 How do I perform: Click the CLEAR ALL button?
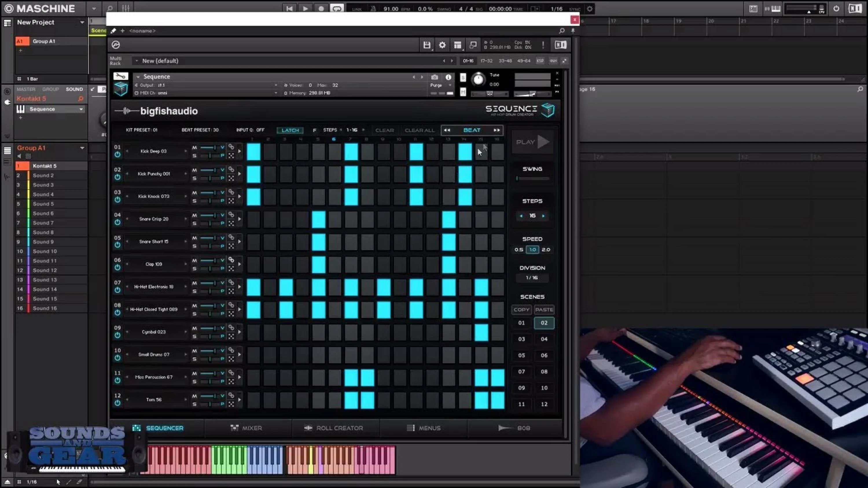coord(420,130)
